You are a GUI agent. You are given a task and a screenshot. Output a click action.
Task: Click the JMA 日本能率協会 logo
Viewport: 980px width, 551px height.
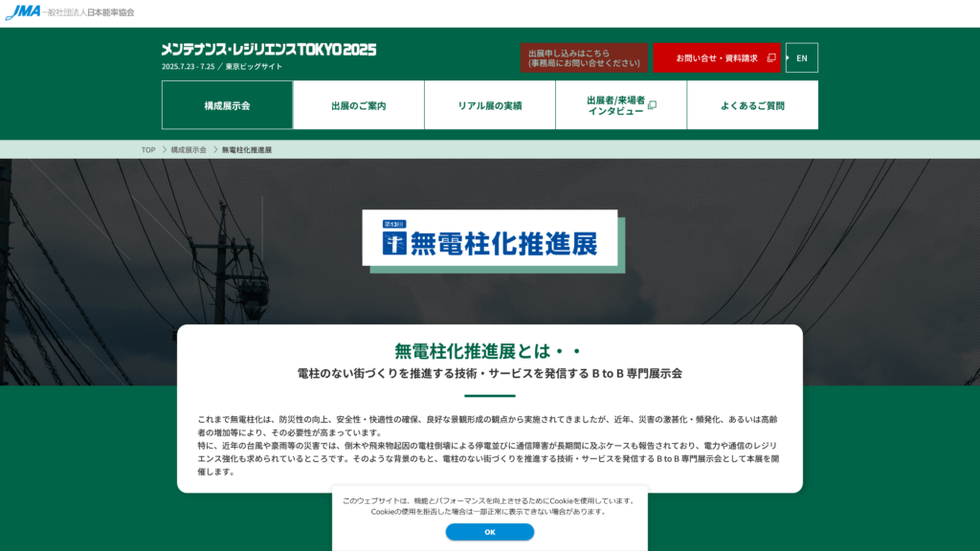(69, 12)
